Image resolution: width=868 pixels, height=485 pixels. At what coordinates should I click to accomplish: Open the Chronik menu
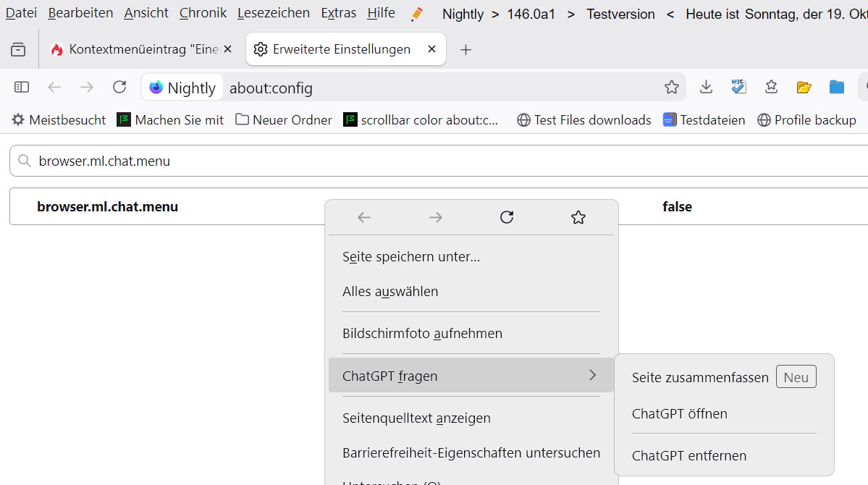[x=203, y=13]
